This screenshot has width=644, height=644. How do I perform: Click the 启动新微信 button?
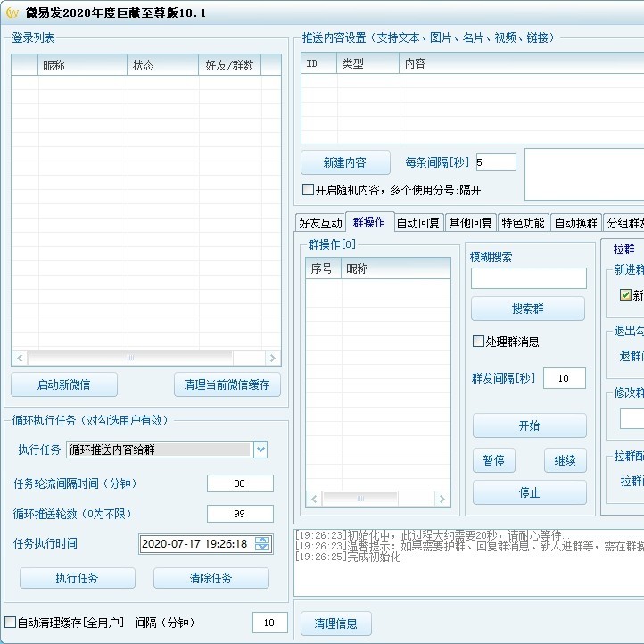click(64, 384)
